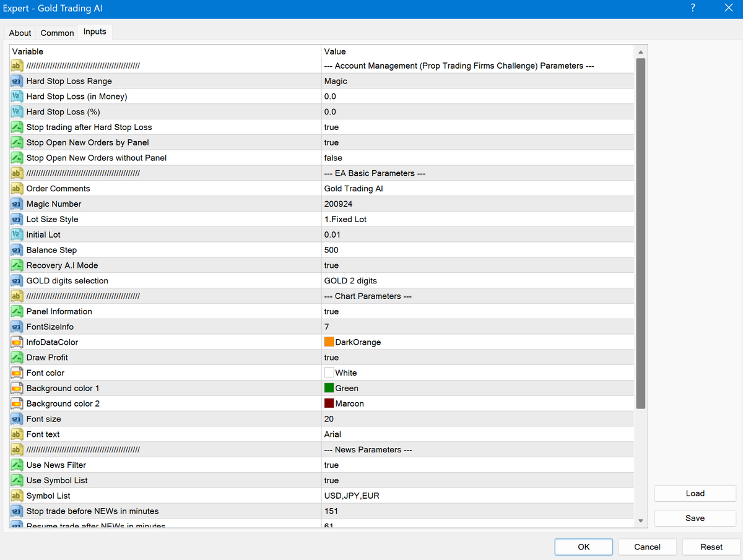The image size is (743, 560).
Task: Click the string icon beside Symbol List
Action: 17,496
